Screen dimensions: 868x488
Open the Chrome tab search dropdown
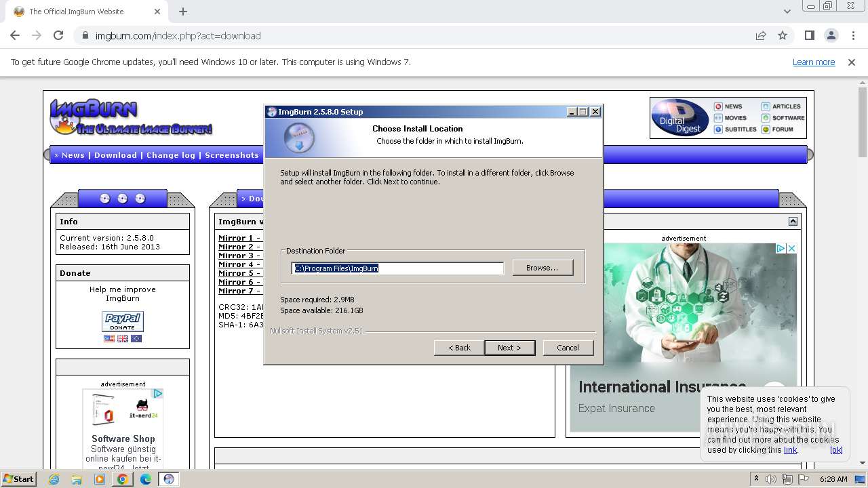click(x=787, y=12)
